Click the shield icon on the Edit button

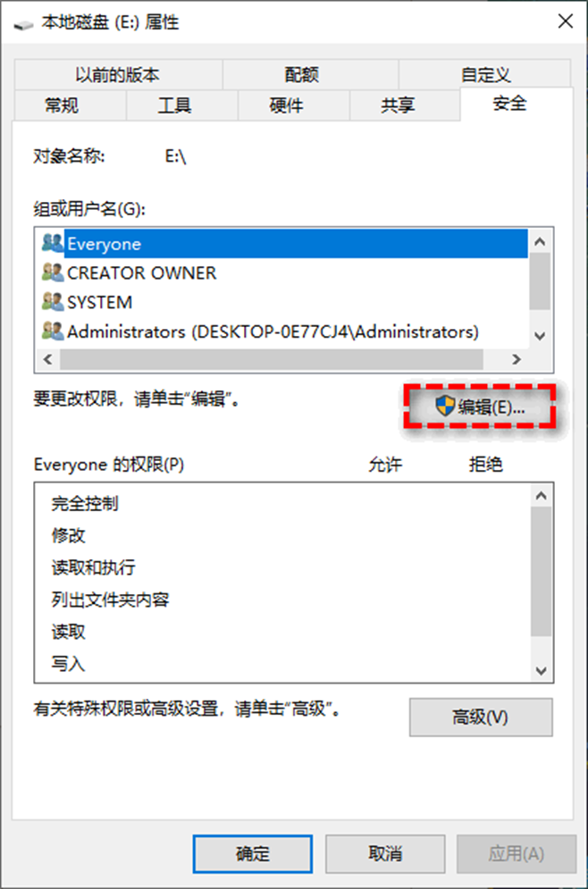pyautogui.click(x=445, y=406)
